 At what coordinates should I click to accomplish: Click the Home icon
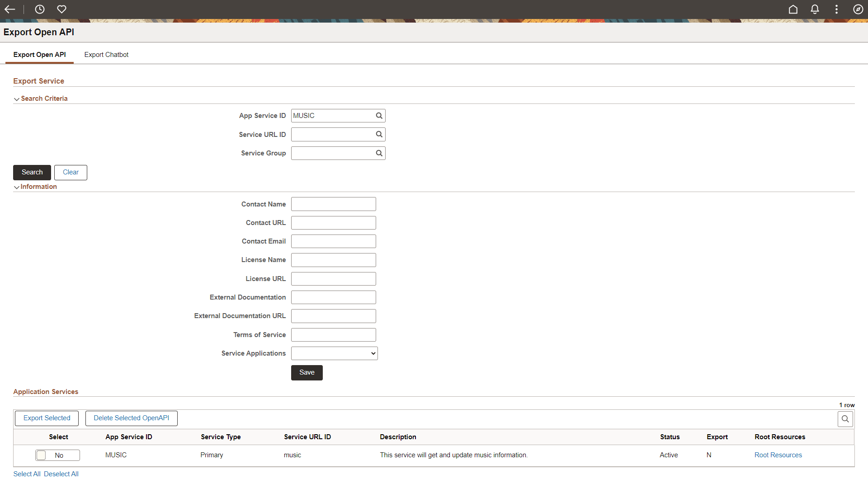tap(793, 9)
